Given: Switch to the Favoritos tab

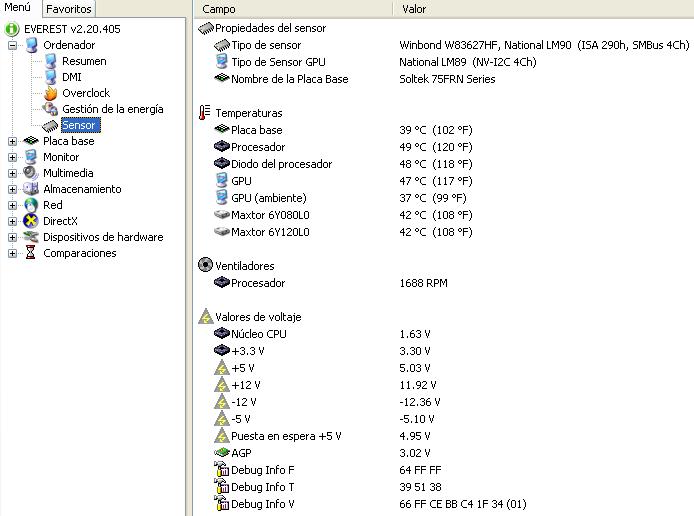Looking at the screenshot, I should (x=69, y=9).
